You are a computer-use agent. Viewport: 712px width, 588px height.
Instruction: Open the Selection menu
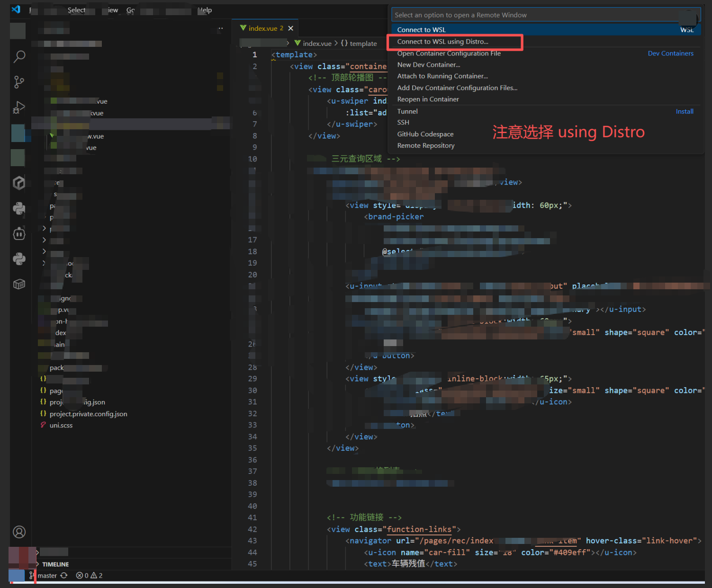tap(77, 10)
